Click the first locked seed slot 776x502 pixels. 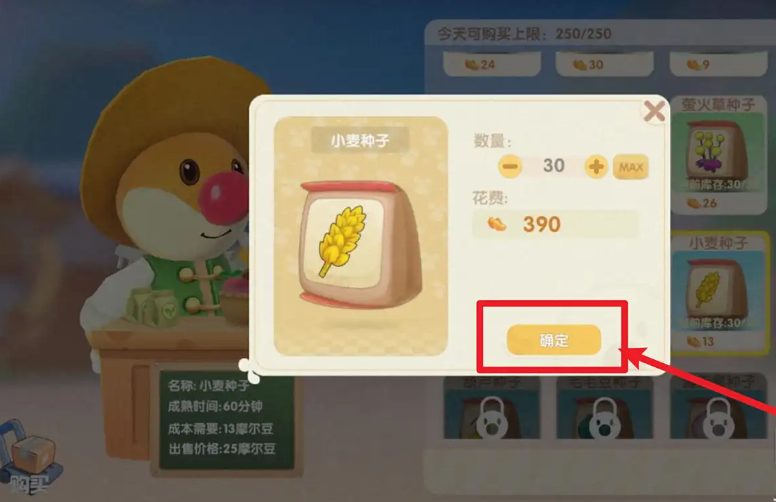coord(492,407)
